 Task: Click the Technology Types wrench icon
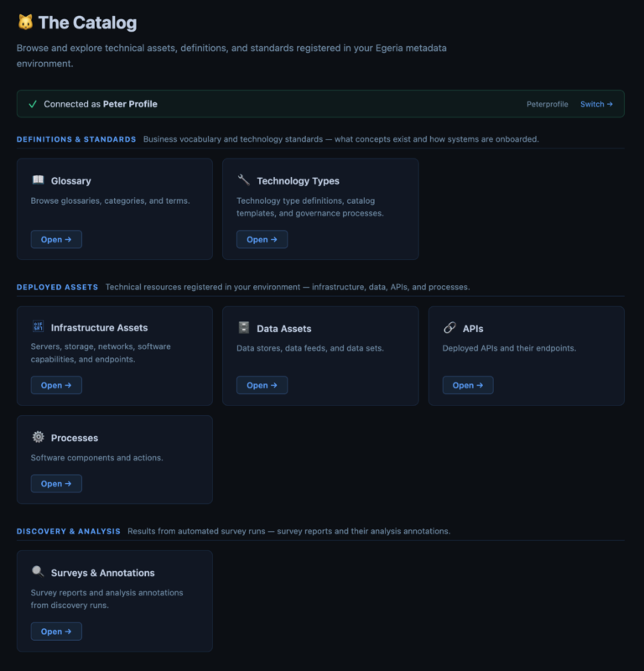[x=244, y=179]
